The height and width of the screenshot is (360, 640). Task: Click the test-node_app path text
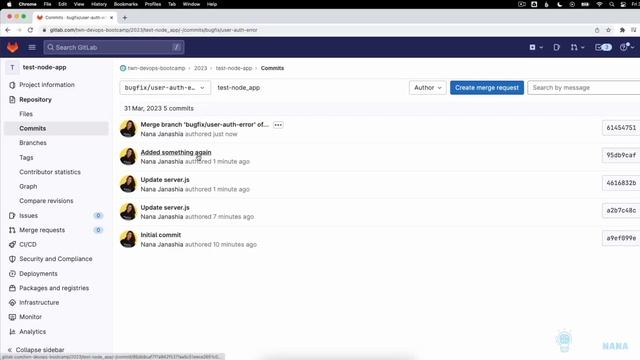238,88
